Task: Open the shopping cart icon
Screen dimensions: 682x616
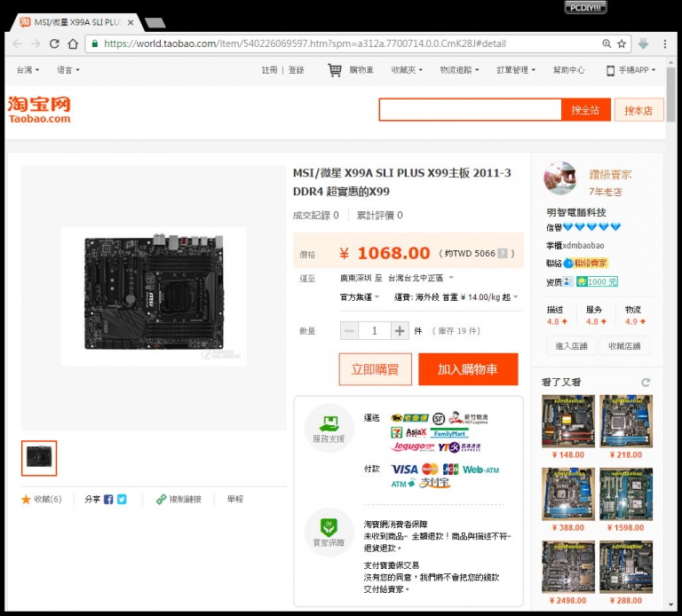Action: point(335,70)
